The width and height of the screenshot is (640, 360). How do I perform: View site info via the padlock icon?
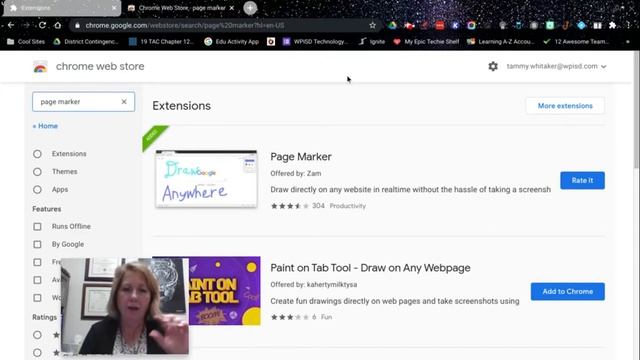(78, 25)
